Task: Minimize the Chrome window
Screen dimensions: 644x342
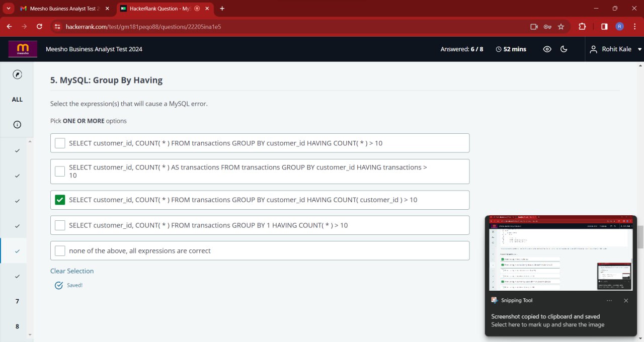Action: [x=596, y=9]
